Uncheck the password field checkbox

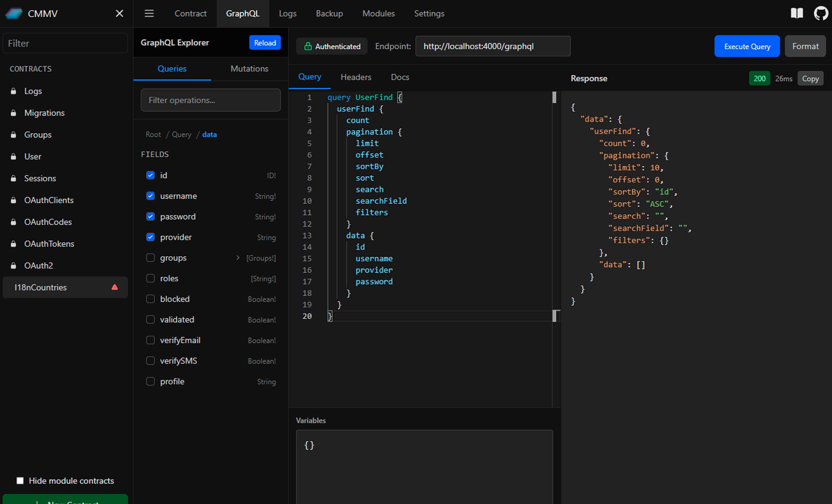(150, 216)
